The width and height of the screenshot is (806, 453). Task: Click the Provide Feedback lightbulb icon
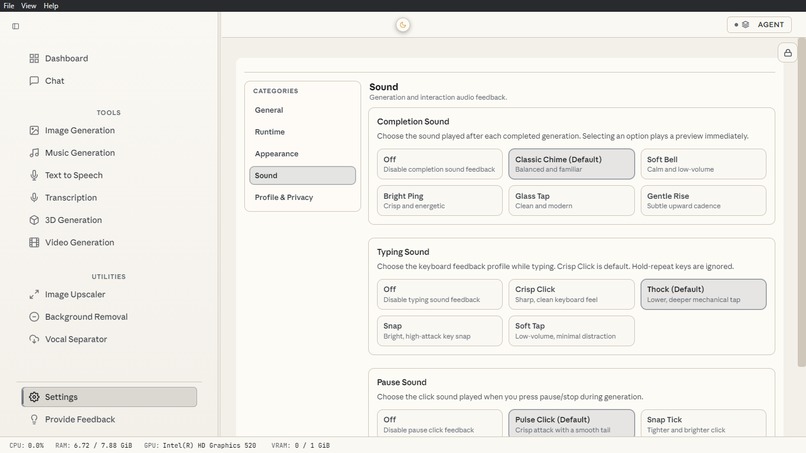tap(34, 420)
